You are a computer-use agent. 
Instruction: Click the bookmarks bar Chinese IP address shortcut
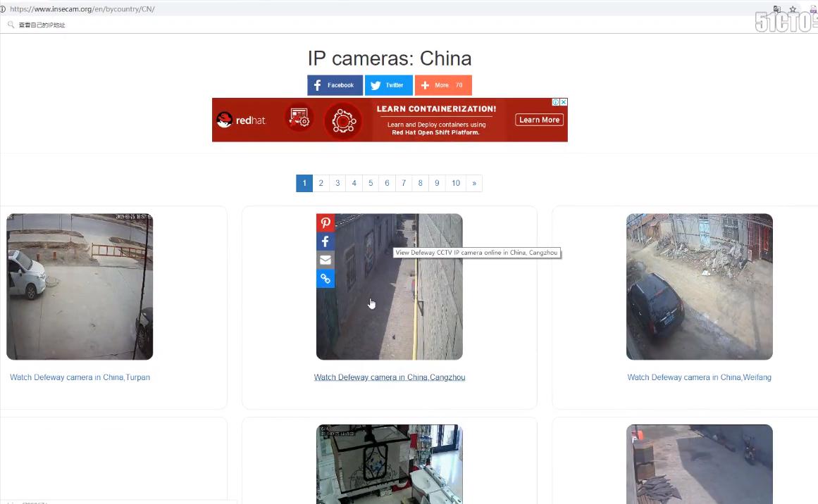tap(42, 25)
